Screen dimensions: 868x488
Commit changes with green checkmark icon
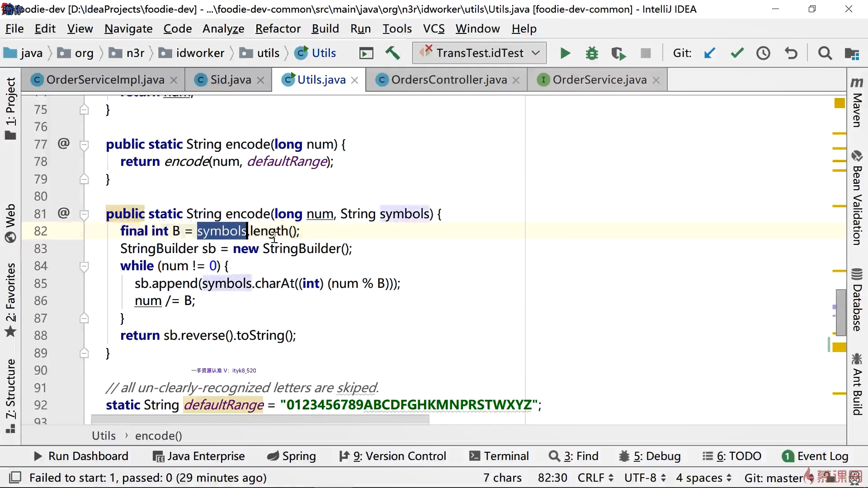pyautogui.click(x=737, y=53)
